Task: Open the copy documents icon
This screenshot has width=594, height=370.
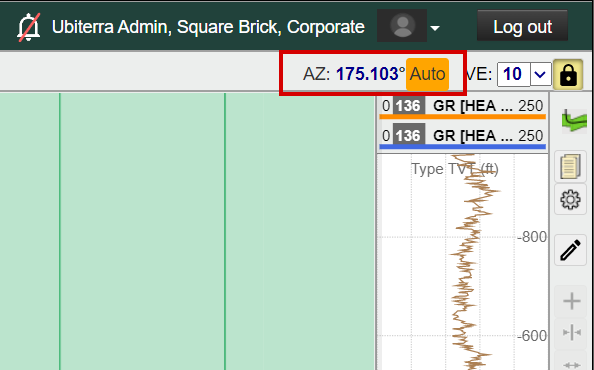Action: [571, 166]
